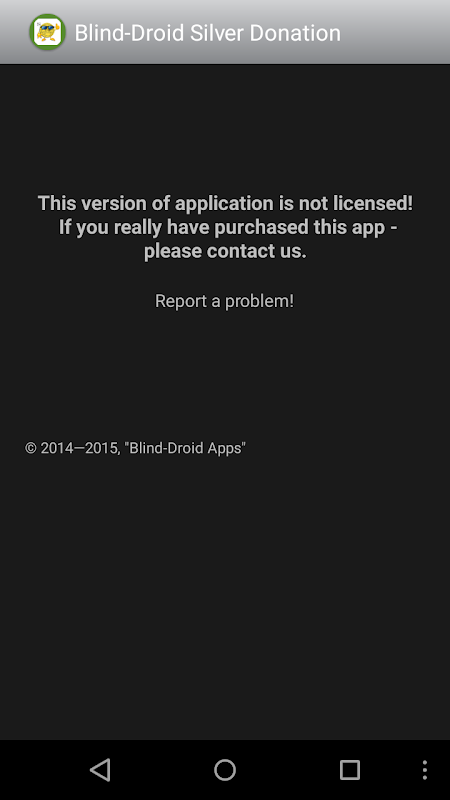Click "Blind-Droid Apps" in quotation marks
This screenshot has height=800, width=450.
[185, 448]
